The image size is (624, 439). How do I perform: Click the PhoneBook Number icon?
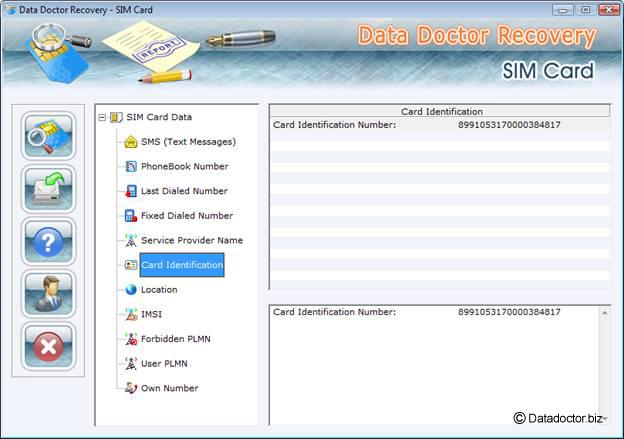coord(131,166)
